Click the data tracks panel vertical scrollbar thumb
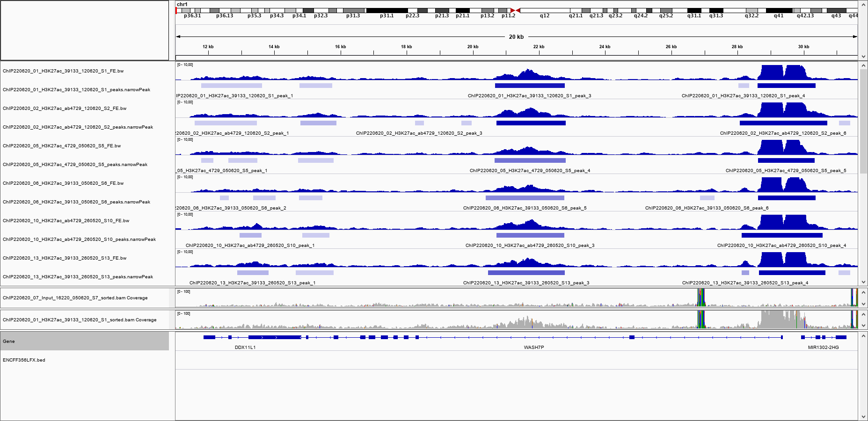Viewport: 868px width, 421px height. click(863, 122)
